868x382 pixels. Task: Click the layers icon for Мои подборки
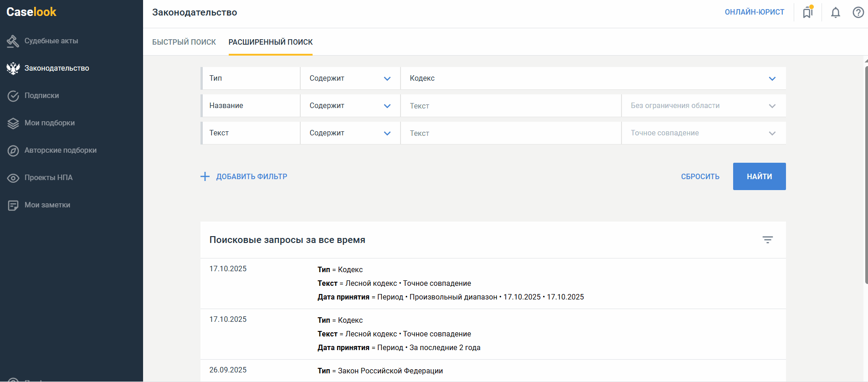[13, 123]
